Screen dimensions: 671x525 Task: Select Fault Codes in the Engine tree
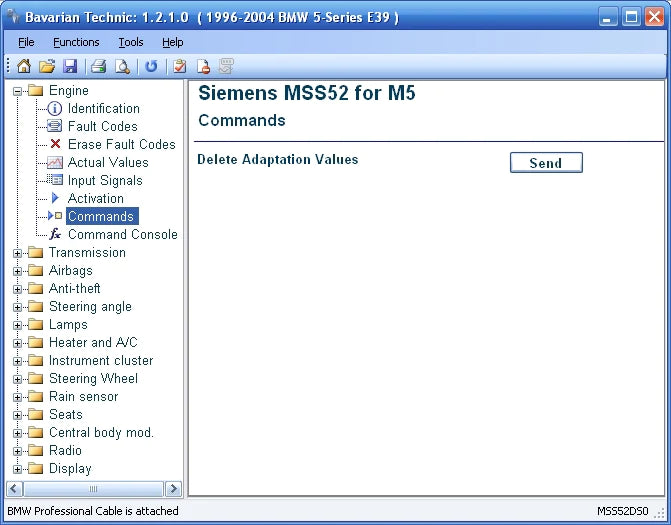[x=102, y=127]
